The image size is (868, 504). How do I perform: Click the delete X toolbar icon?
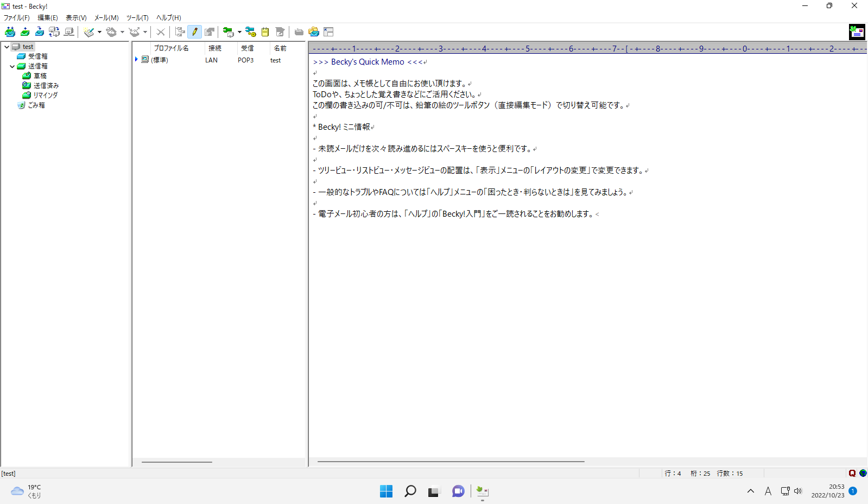pos(161,32)
